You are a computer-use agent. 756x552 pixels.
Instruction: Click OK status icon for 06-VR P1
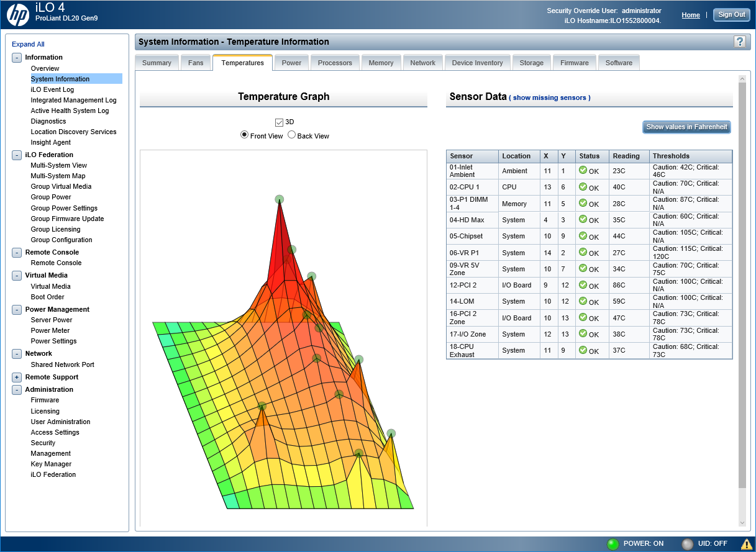click(x=583, y=252)
